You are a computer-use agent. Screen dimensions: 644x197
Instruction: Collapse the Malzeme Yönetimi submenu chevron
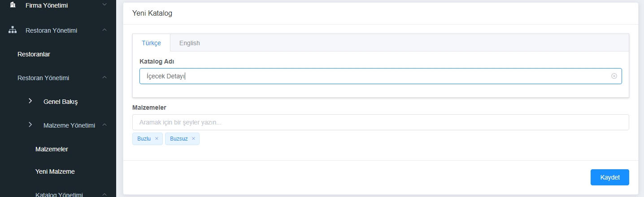(104, 125)
